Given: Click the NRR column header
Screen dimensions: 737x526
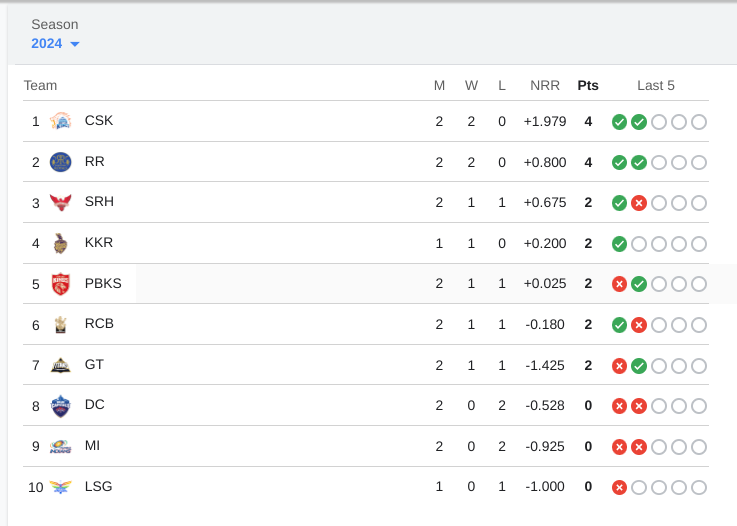Looking at the screenshot, I should 545,86.
